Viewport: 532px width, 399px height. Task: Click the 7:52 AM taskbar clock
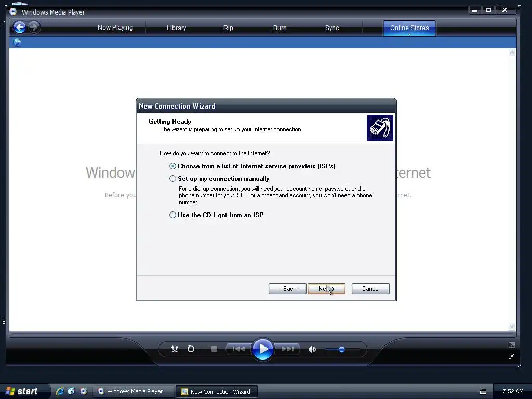click(x=513, y=391)
